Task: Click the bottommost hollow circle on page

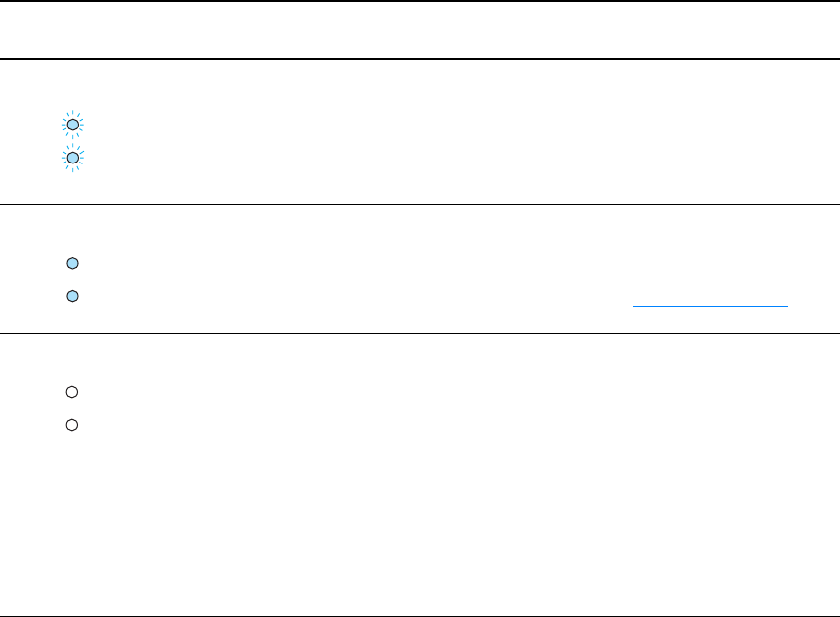Action: pos(71,425)
